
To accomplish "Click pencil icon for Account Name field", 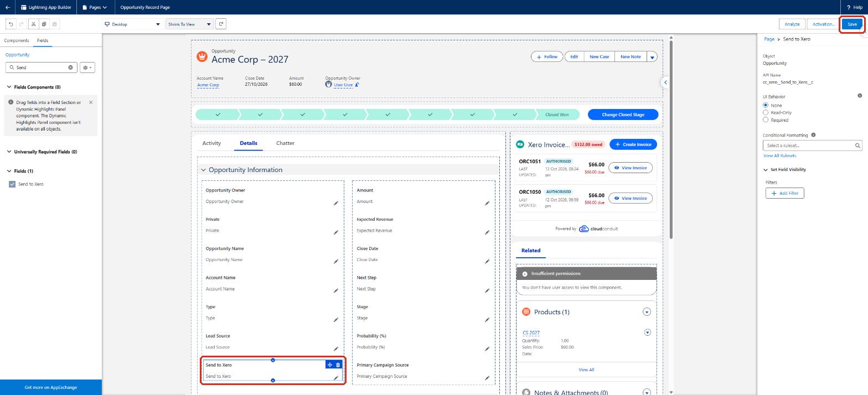I will point(335,290).
